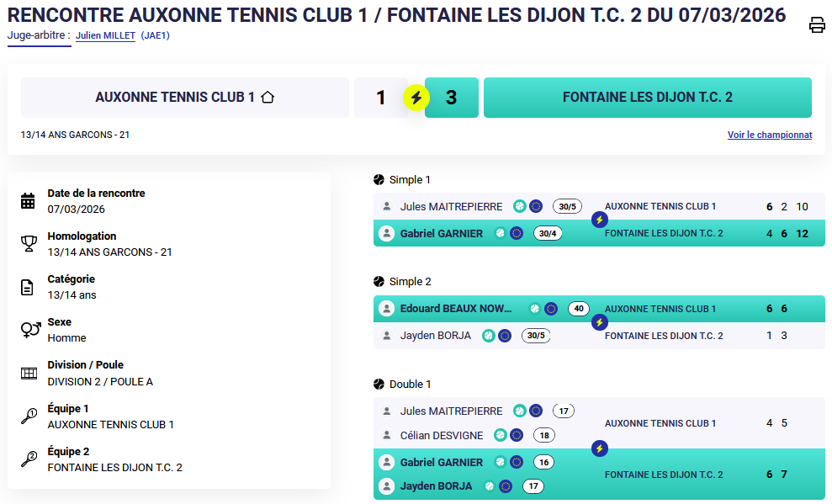Open the Voir le championnat link

click(769, 135)
